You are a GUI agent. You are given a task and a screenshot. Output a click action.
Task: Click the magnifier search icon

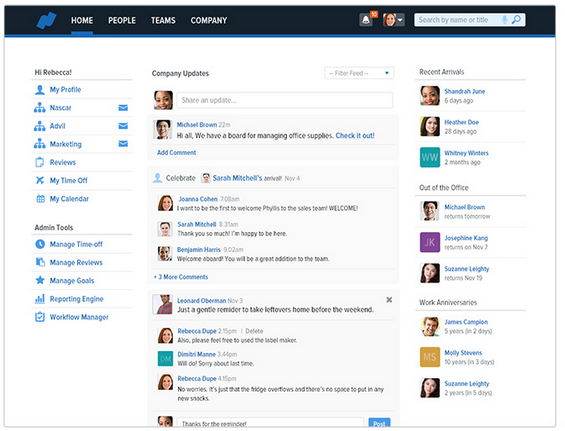(x=516, y=19)
